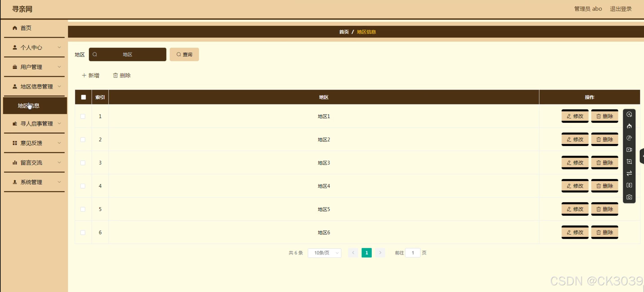The image size is (644, 292).
Task: Click the 前往 page number input field
Action: (x=413, y=253)
